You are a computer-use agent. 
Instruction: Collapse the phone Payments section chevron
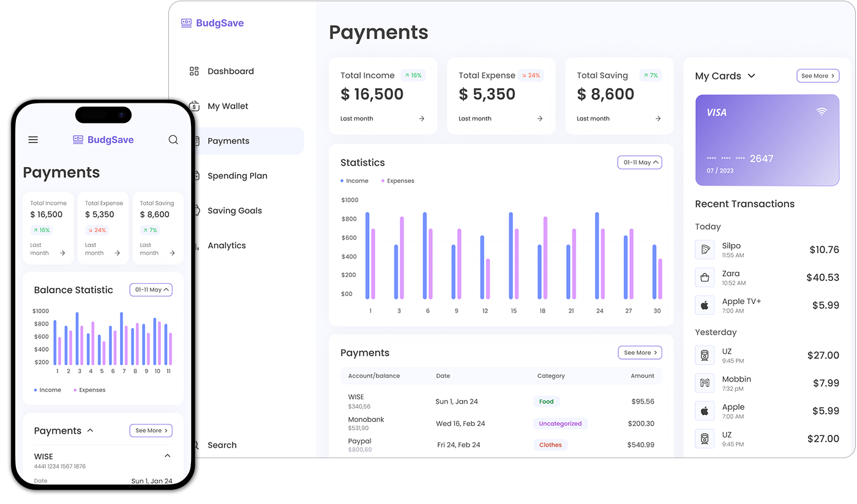[90, 431]
